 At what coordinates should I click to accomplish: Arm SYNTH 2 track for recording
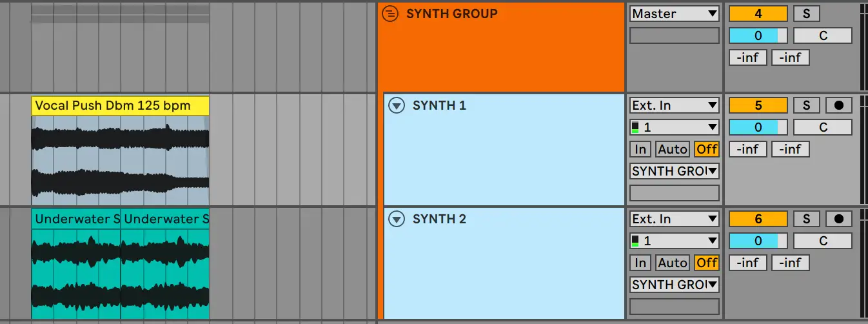point(838,219)
